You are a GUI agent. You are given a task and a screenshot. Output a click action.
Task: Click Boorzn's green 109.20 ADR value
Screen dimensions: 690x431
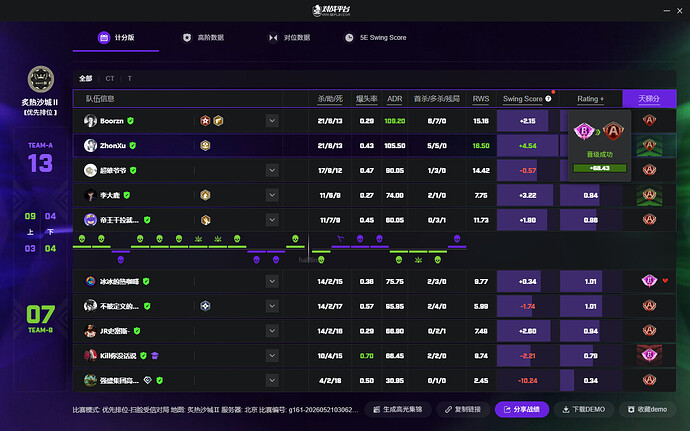395,121
